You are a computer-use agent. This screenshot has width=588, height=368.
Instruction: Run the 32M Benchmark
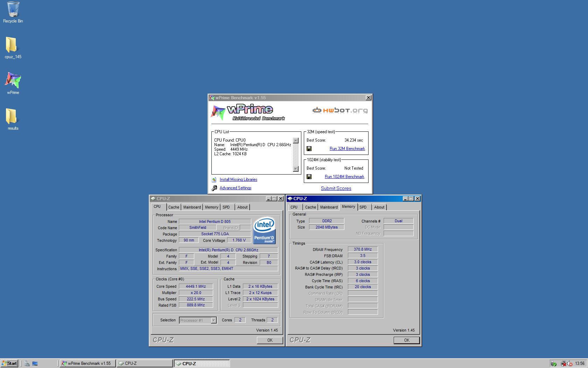[347, 149]
